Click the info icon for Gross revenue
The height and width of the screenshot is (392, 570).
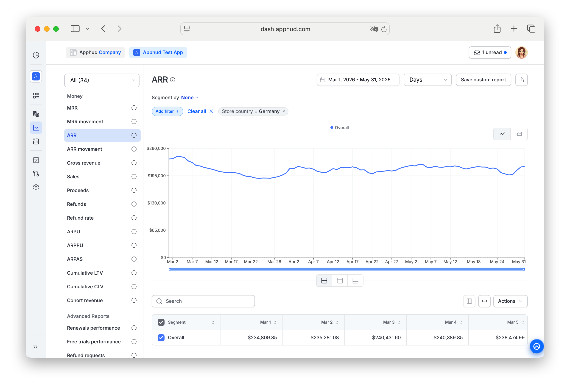[x=134, y=163]
